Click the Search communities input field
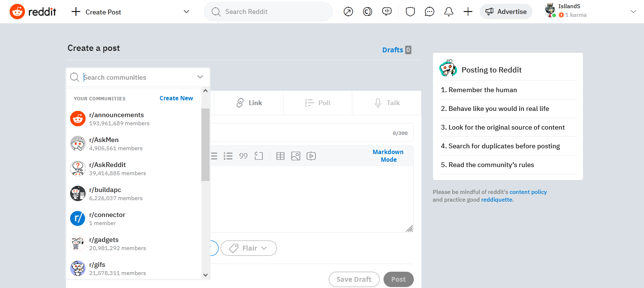The image size is (644, 288). point(138,77)
